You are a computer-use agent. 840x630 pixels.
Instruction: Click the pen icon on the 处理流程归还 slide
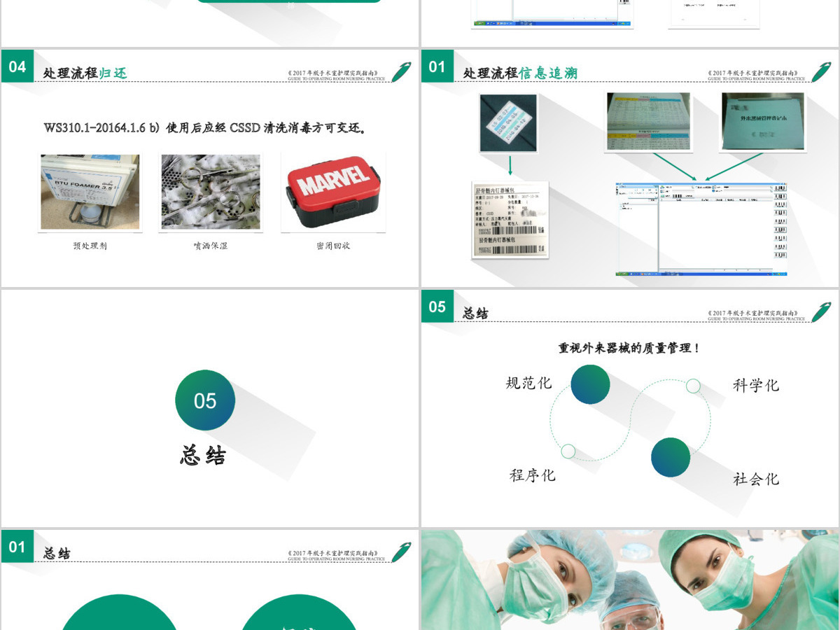point(401,72)
